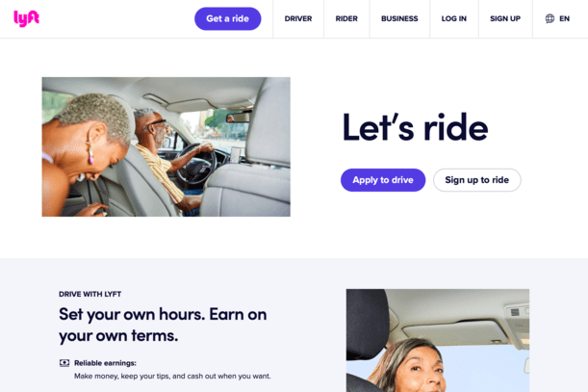Click the Set your own hours heading
Screen dimensions: 588x392
(x=163, y=325)
